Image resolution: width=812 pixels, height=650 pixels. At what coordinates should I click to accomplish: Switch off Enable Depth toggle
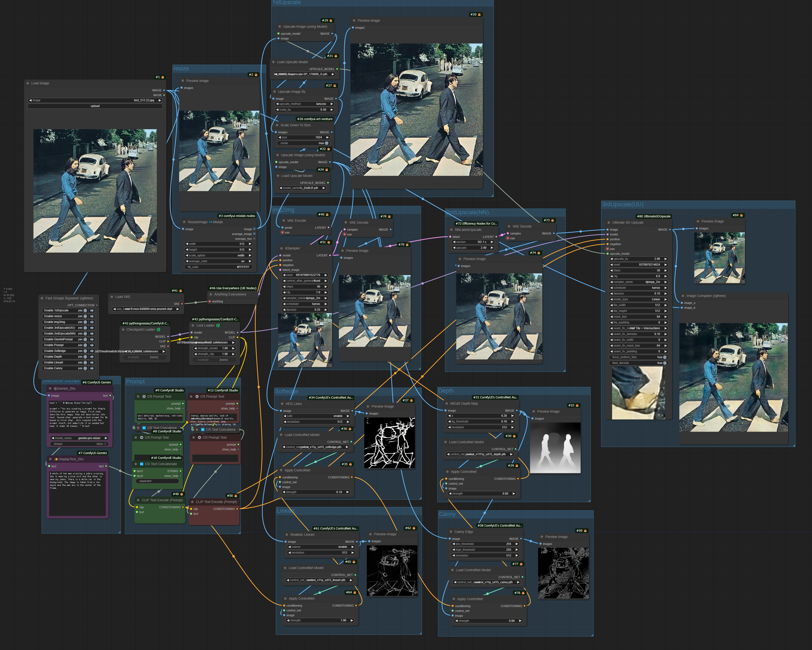point(85,357)
